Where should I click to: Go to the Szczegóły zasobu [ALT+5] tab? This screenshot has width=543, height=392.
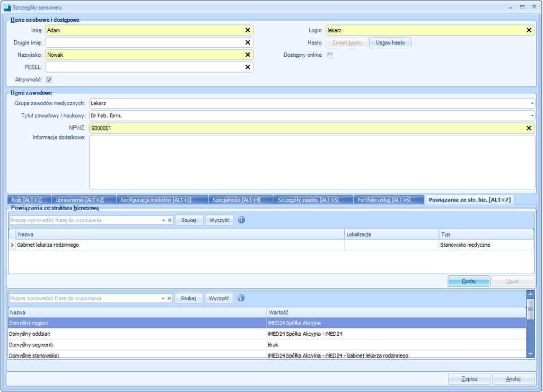point(313,200)
